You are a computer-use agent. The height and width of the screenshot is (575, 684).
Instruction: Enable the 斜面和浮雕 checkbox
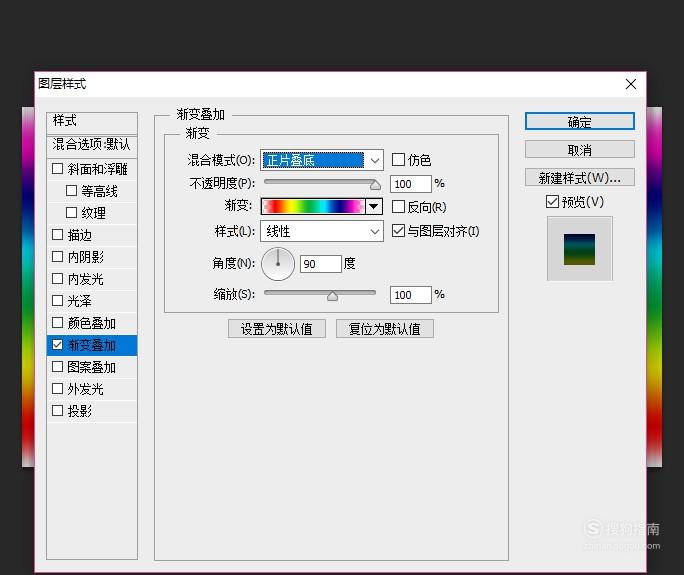58,168
